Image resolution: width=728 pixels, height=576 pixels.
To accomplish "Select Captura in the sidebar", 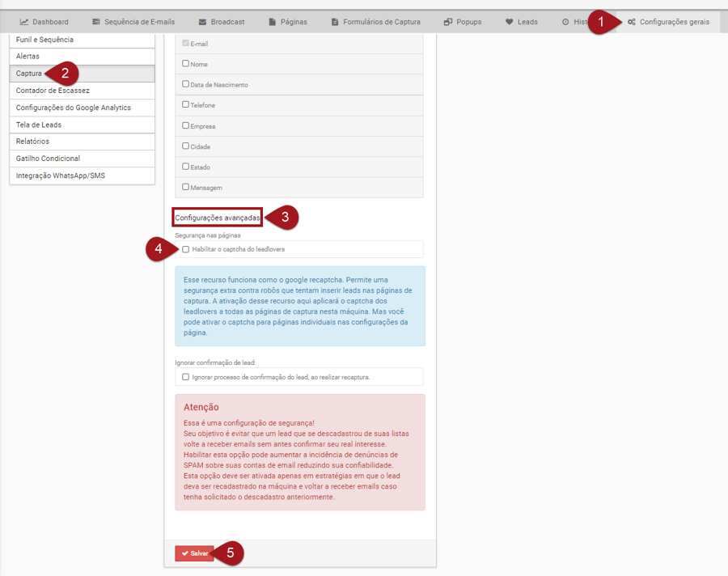I will pyautogui.click(x=29, y=74).
